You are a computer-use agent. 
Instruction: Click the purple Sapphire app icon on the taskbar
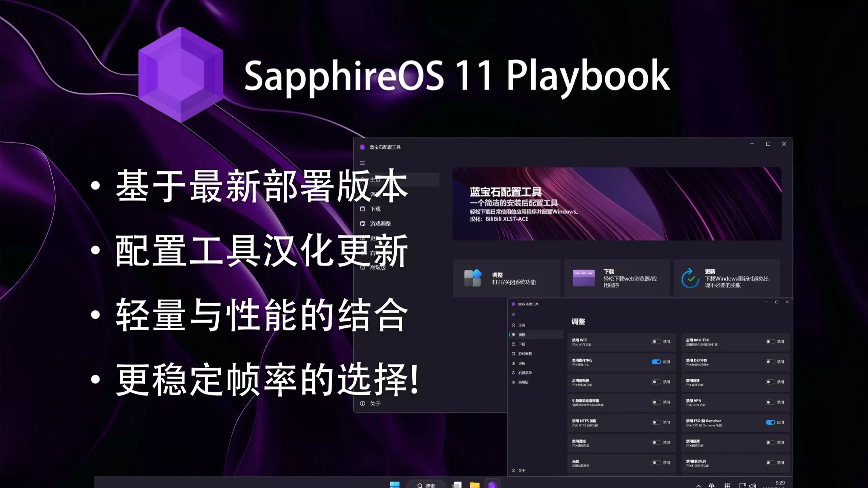(x=492, y=485)
